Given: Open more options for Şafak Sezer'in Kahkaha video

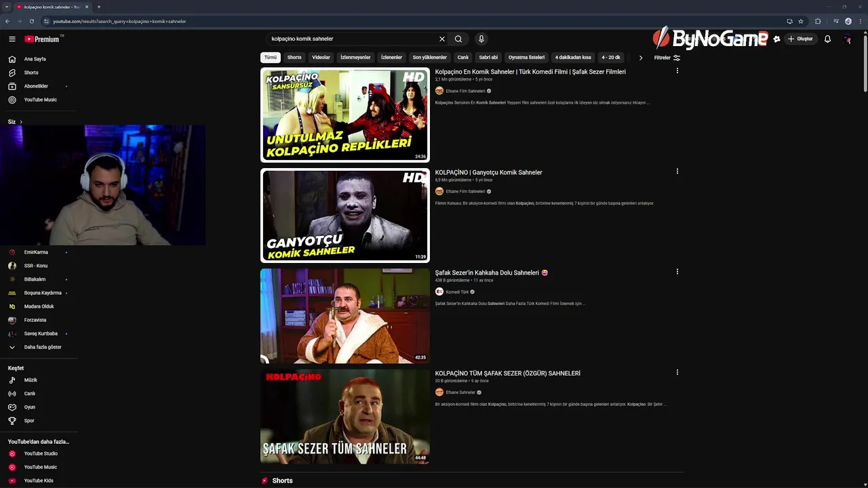Looking at the screenshot, I should click(677, 272).
